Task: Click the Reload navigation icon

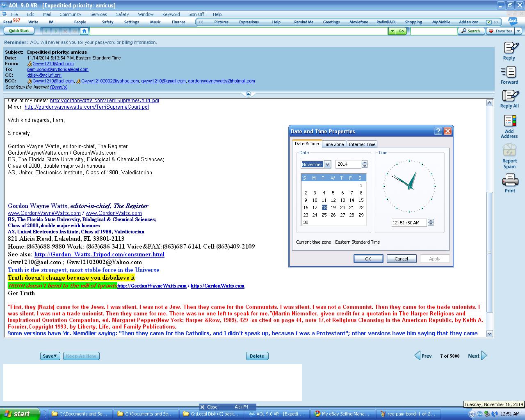Action: tap(74, 31)
